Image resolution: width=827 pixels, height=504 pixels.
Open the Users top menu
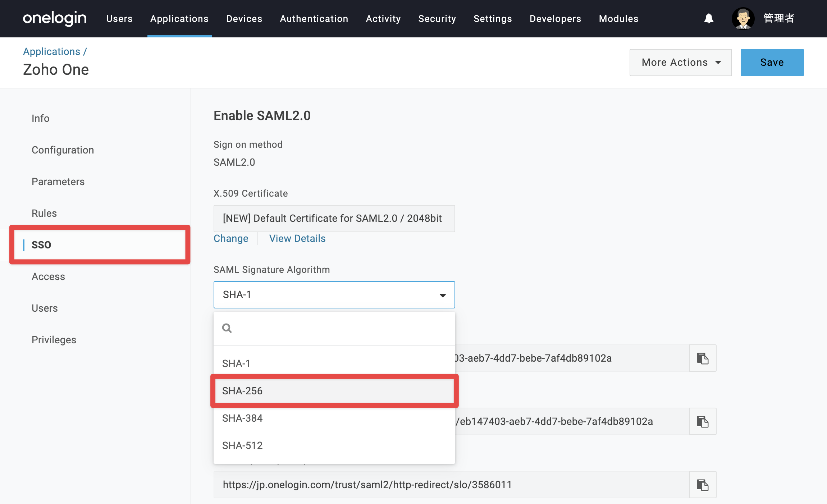(x=119, y=19)
